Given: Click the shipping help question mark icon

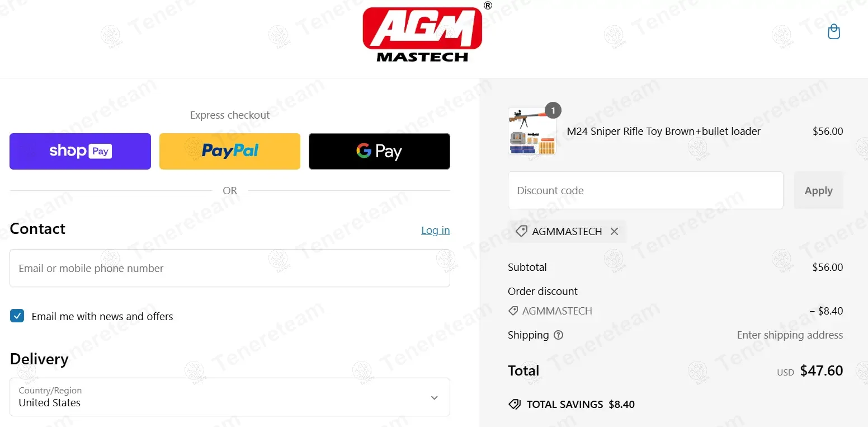Looking at the screenshot, I should pos(558,335).
